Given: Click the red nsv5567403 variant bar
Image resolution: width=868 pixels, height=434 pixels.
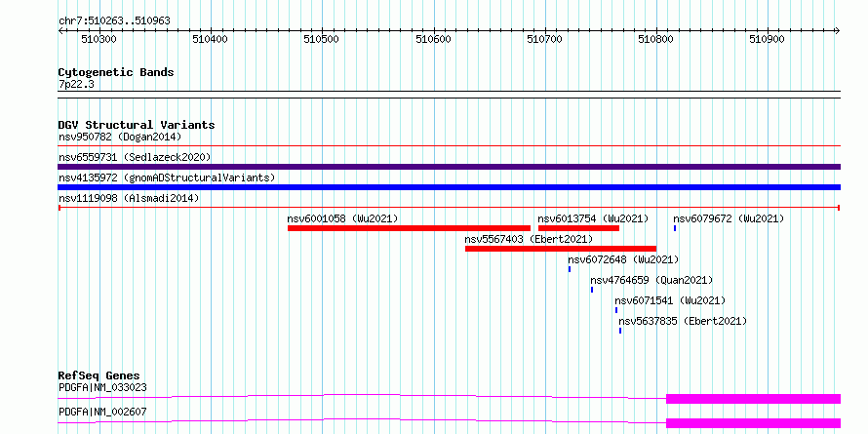Looking at the screenshot, I should tap(561, 249).
